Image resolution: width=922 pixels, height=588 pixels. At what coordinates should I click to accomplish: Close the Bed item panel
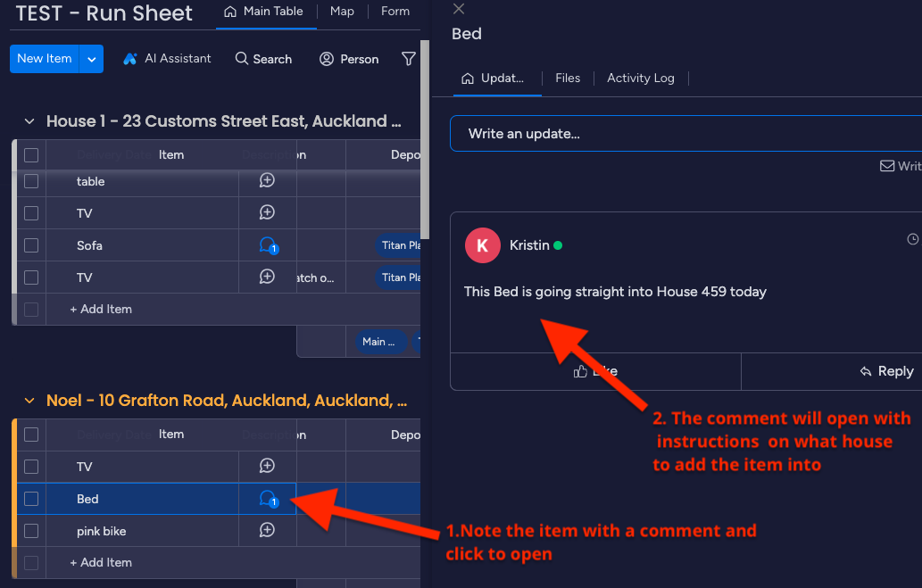pos(459,9)
